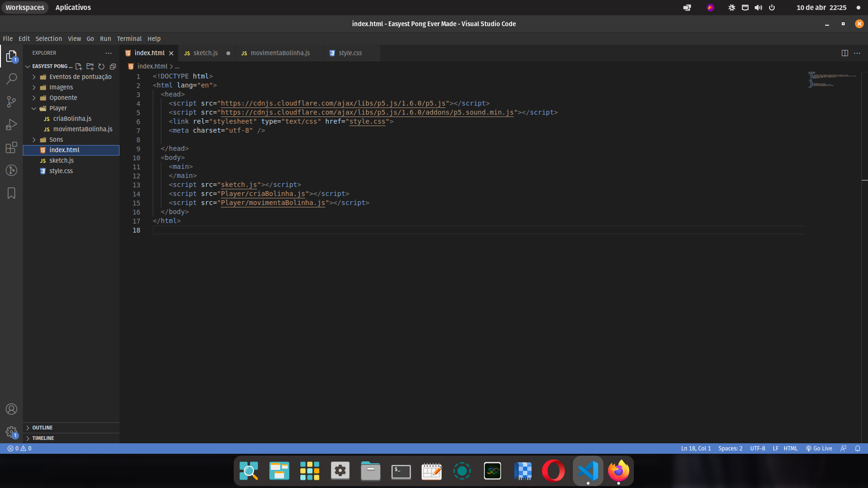Change encoding via UTF-8 status item

(x=758, y=449)
